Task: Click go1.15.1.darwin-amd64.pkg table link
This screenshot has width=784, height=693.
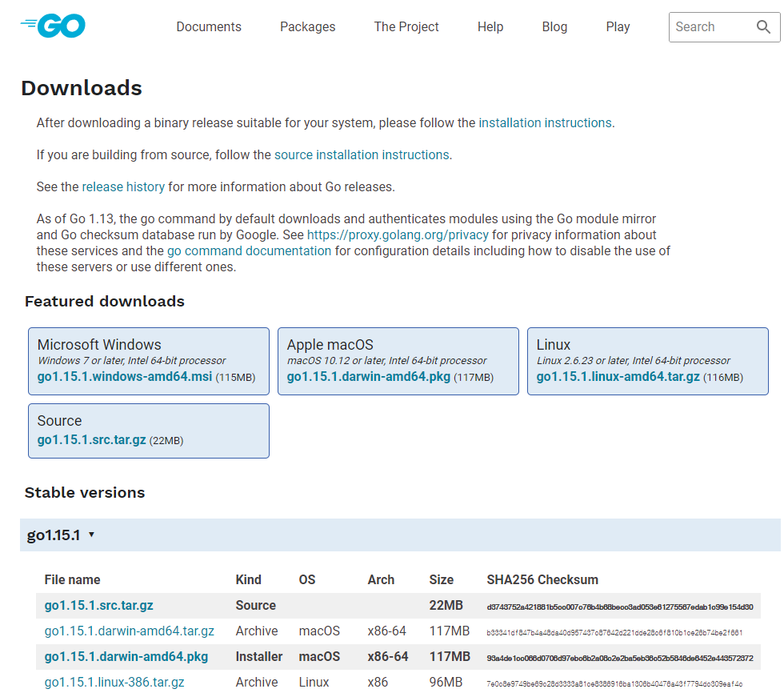Action: (126, 656)
